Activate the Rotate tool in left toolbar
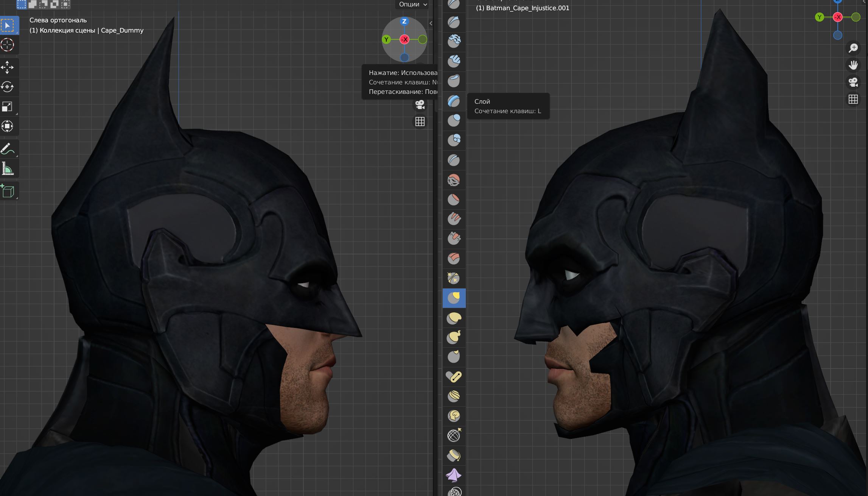 [x=8, y=87]
